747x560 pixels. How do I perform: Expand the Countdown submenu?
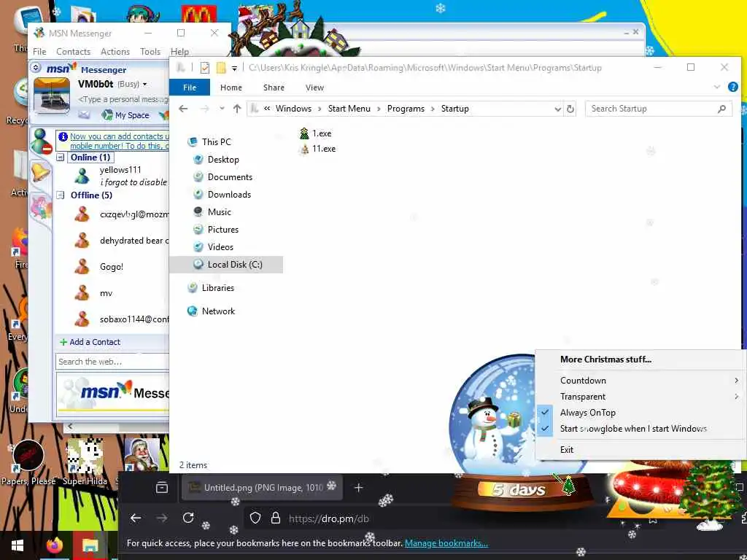[x=639, y=381]
